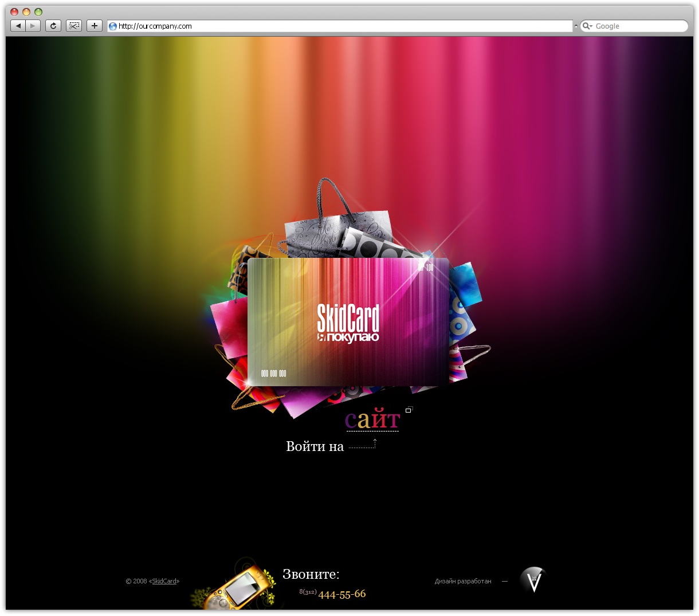The height and width of the screenshot is (616, 699).
Task: Click the 'Звоните:' heading
Action: click(311, 574)
